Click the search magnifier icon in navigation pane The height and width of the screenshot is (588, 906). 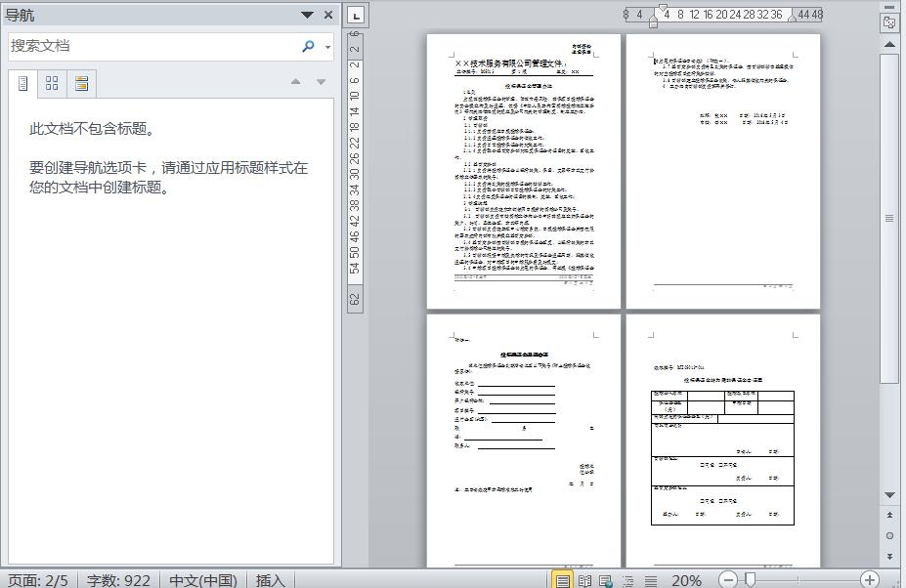(x=308, y=46)
